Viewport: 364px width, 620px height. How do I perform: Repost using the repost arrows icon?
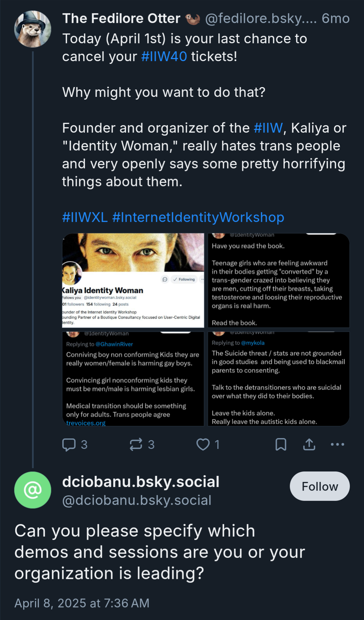[136, 444]
